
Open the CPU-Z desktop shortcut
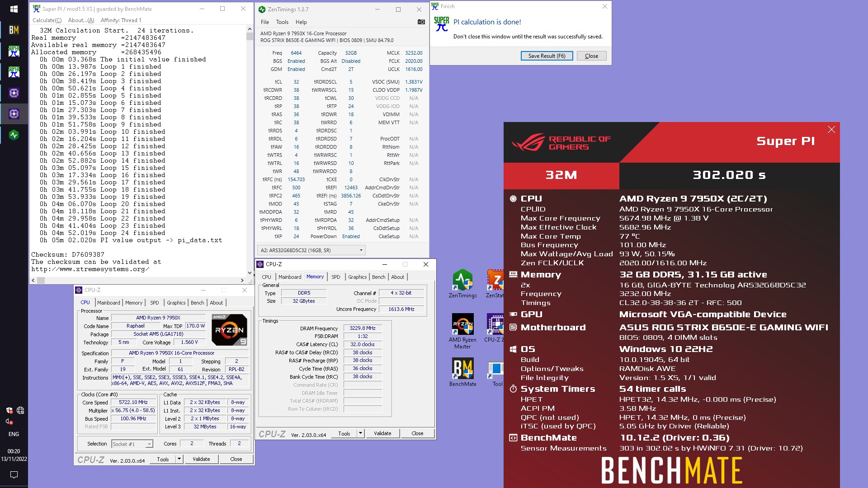(495, 328)
